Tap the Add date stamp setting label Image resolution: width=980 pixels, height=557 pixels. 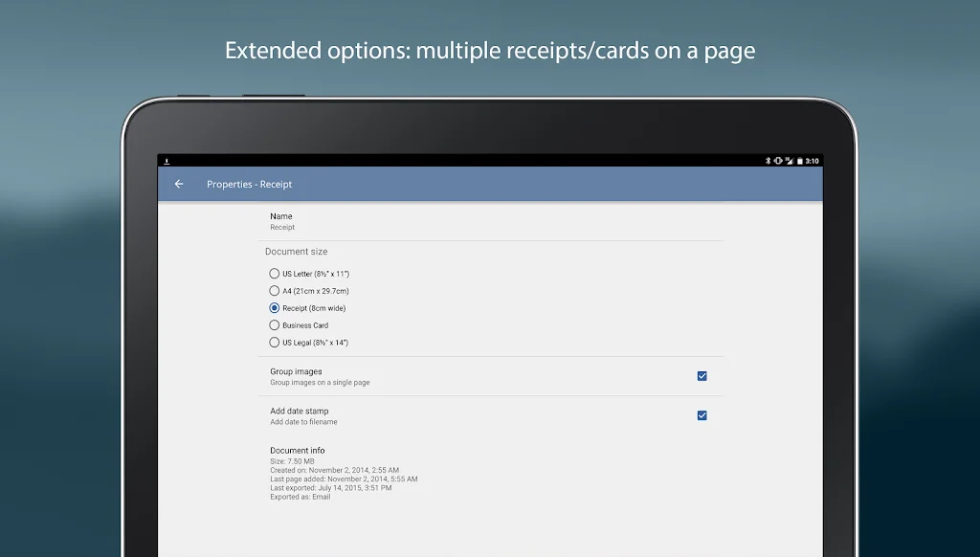pyautogui.click(x=299, y=411)
